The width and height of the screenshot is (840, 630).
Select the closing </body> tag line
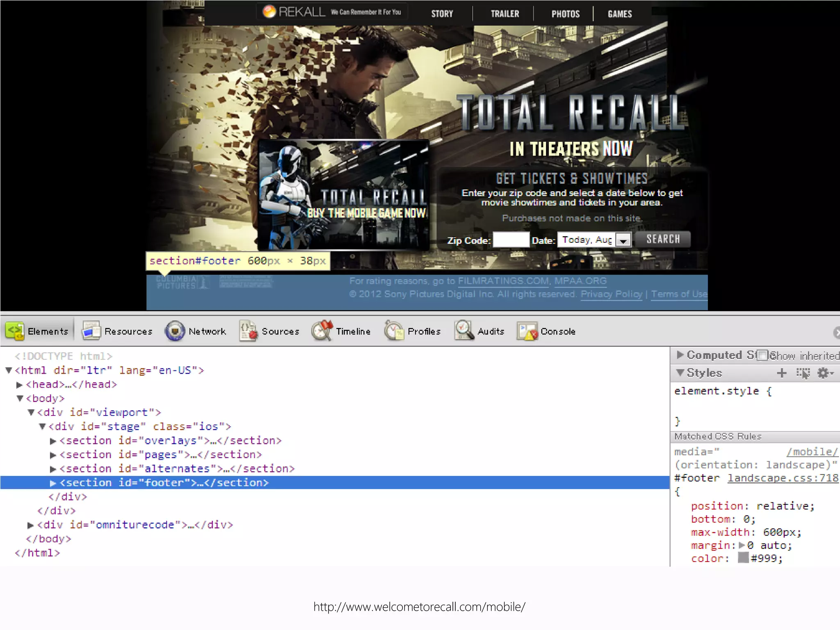48,539
